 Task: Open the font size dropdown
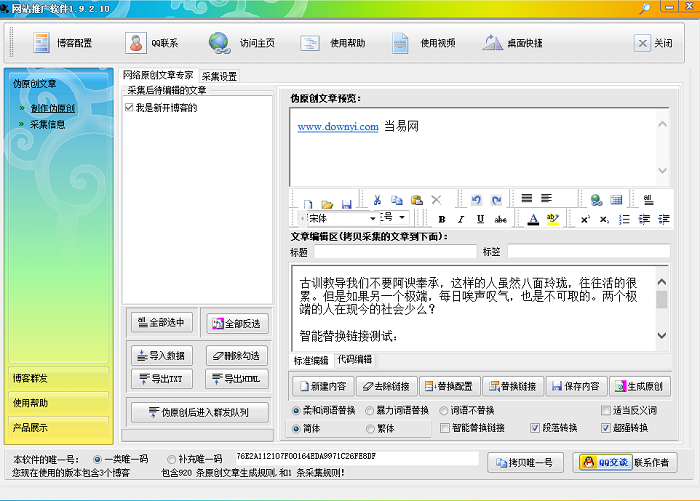pyautogui.click(x=395, y=218)
